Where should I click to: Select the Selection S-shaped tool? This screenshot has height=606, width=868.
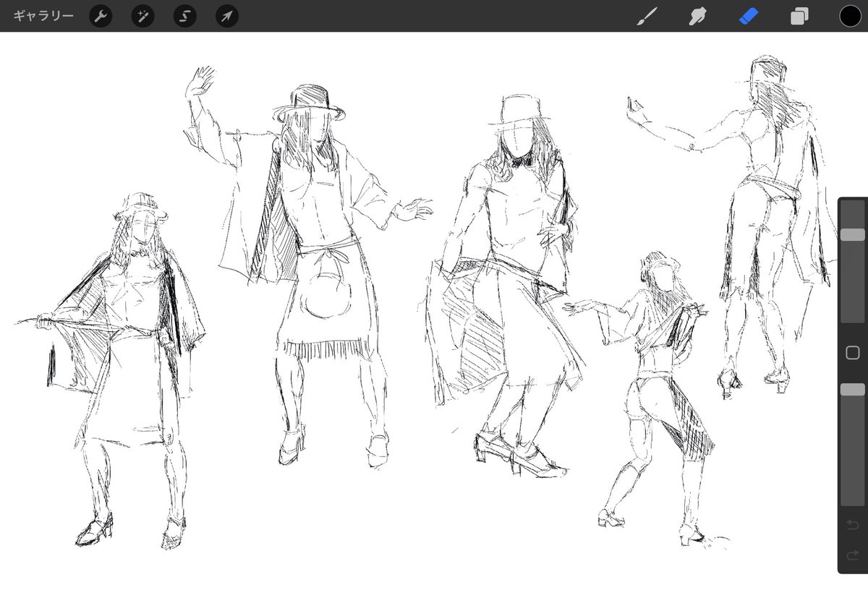(185, 16)
